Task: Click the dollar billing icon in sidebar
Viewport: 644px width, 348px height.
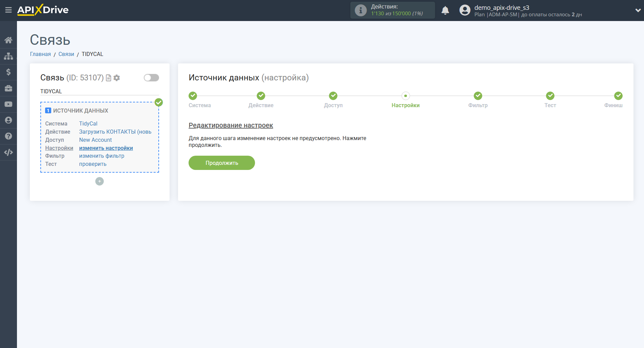Action: coord(8,72)
